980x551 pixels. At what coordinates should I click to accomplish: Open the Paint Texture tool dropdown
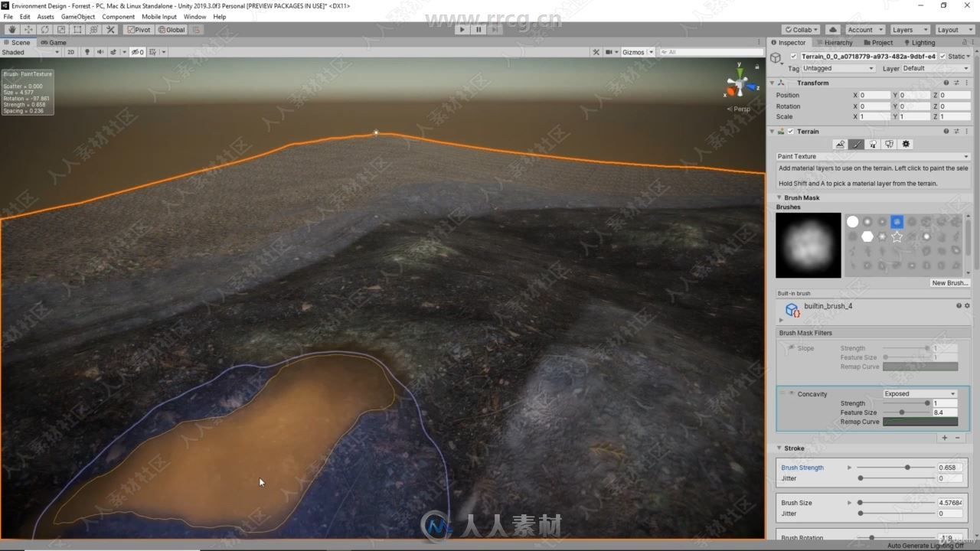click(873, 156)
